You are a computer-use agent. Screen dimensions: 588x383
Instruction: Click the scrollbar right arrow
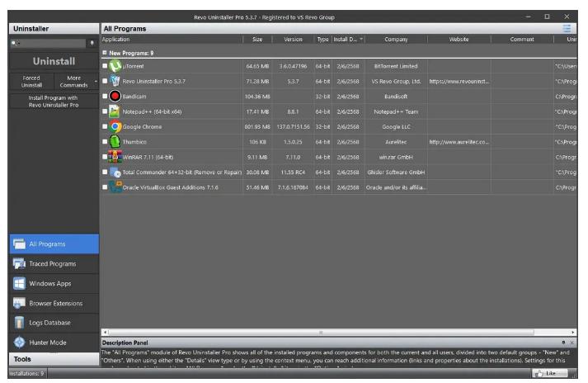tap(572, 333)
